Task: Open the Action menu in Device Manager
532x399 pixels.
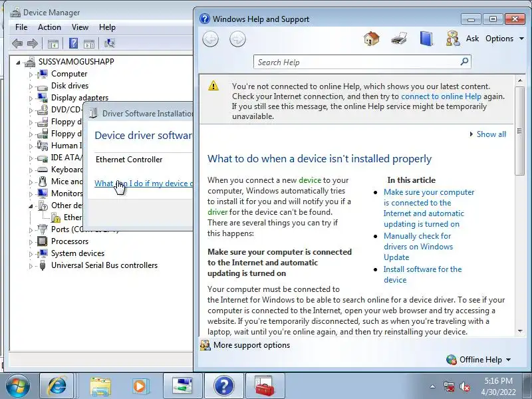Action: pyautogui.click(x=49, y=27)
